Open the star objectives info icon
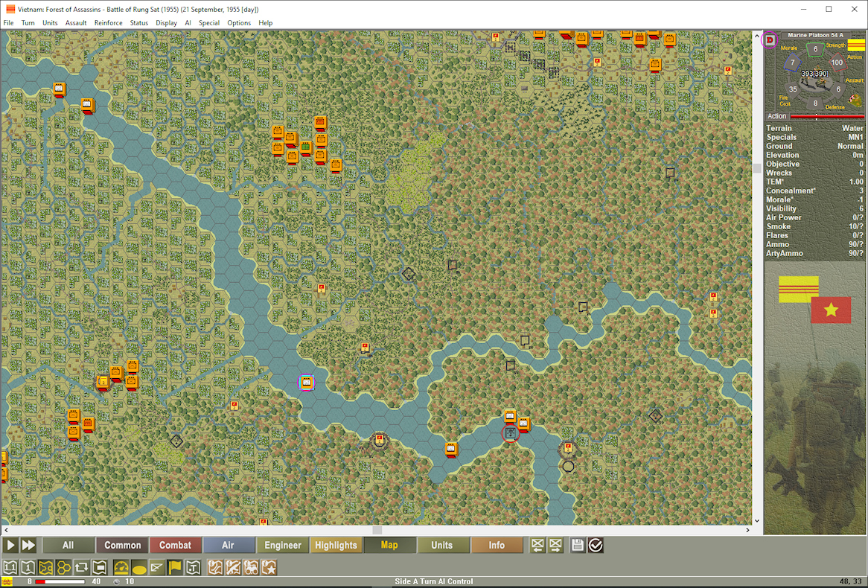The image size is (868, 588). coord(269,567)
